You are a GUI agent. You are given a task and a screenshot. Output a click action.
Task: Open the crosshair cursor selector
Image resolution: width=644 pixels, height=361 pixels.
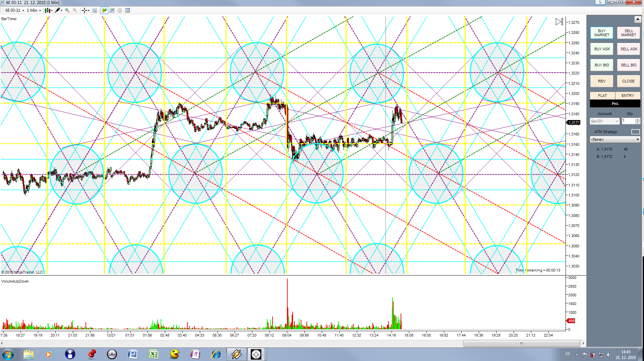pyautogui.click(x=86, y=10)
